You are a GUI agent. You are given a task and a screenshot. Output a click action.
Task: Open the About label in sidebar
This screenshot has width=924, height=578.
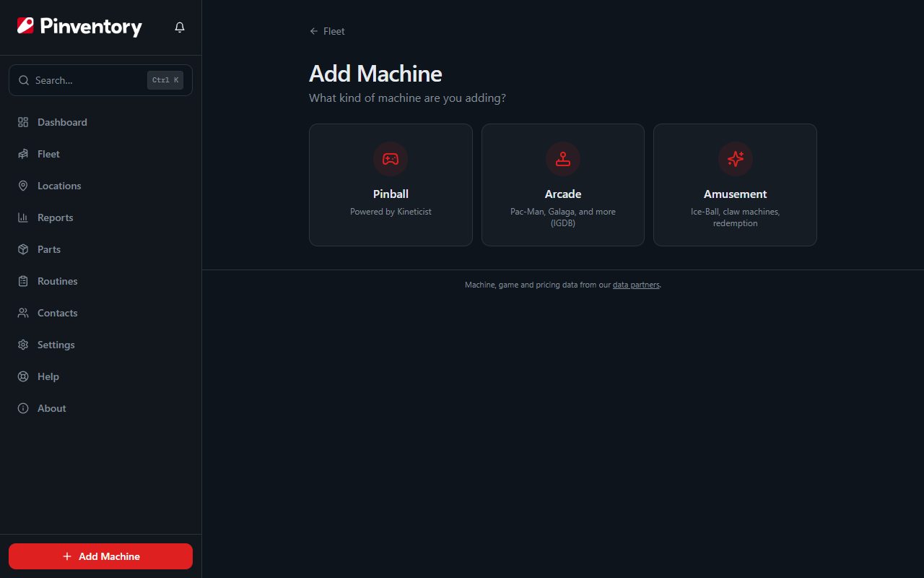[x=51, y=408]
